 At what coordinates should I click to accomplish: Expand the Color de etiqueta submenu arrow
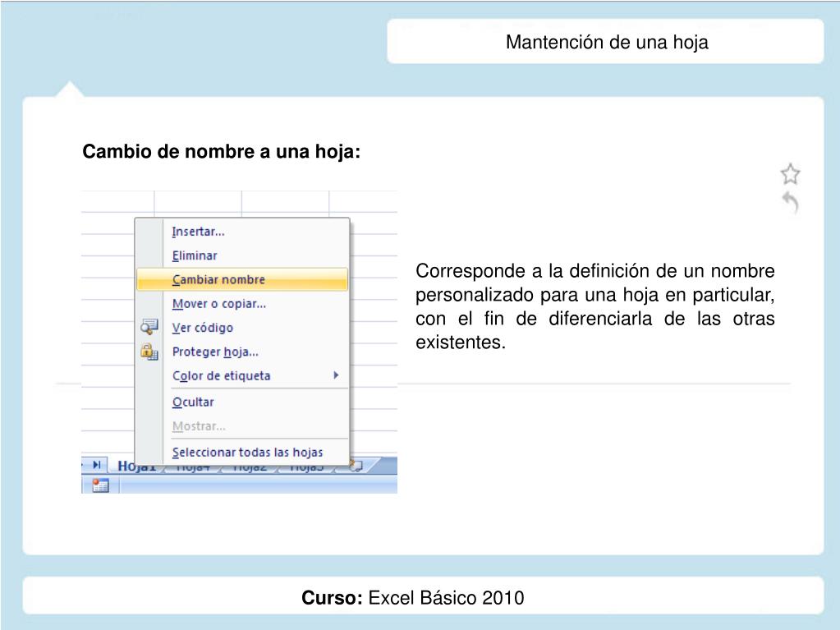(x=336, y=375)
